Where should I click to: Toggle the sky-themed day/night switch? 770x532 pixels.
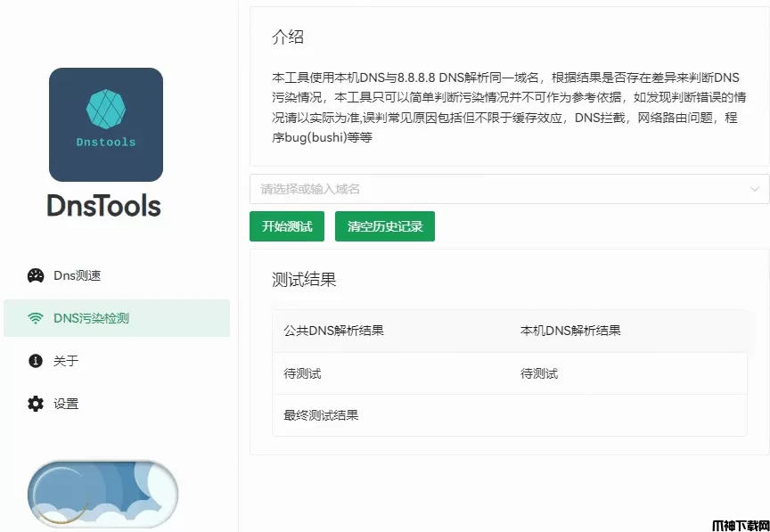click(x=102, y=493)
